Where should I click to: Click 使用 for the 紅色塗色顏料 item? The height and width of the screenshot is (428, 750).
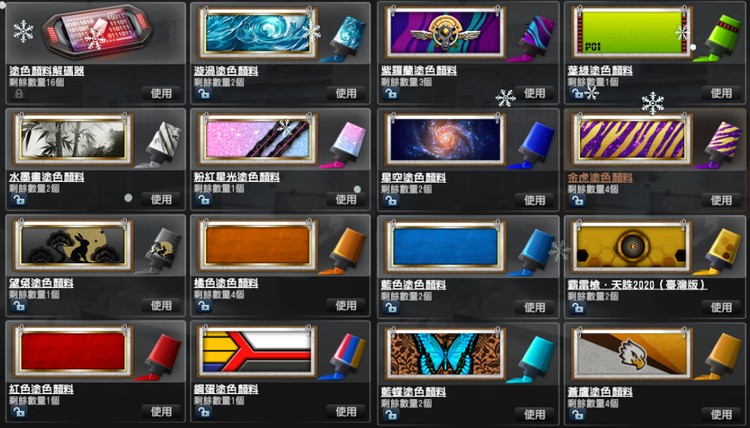point(161,411)
